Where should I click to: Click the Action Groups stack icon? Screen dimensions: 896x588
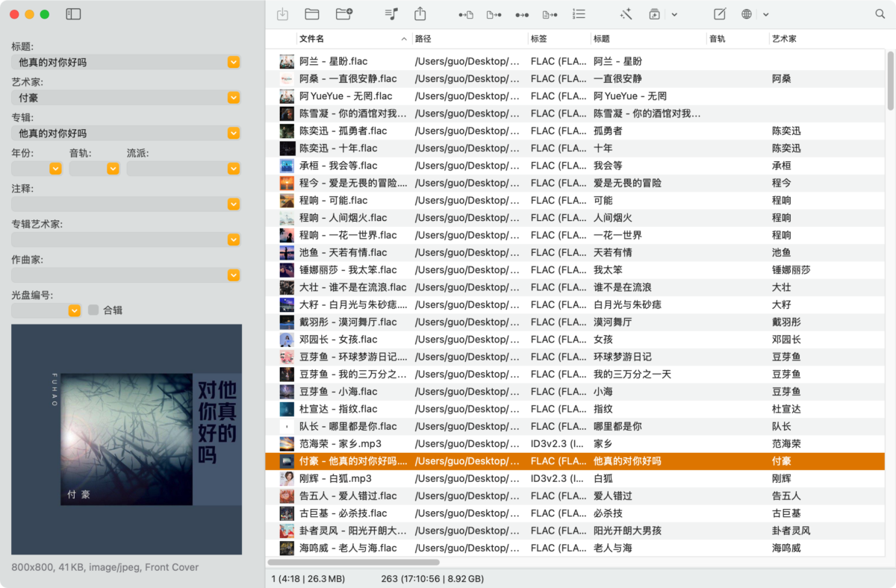click(655, 14)
